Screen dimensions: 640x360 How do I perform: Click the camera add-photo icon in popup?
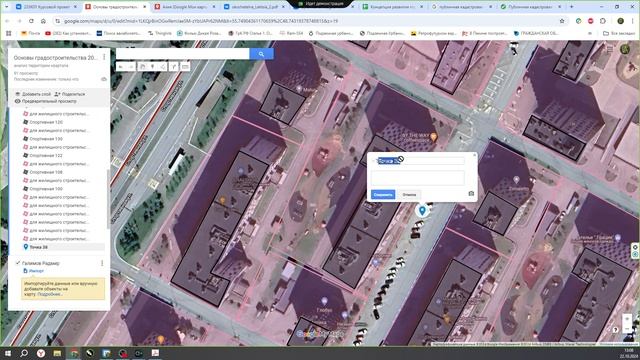471,193
